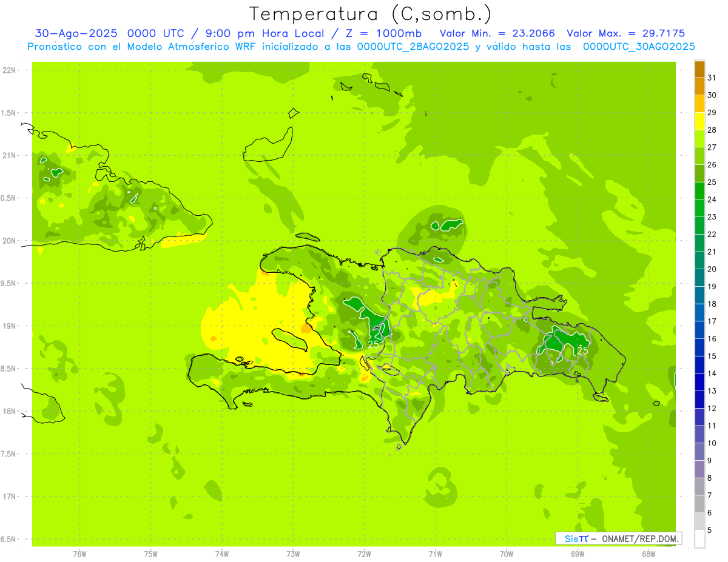Select the 'Valor Min. = 23.2066' value
This screenshot has width=728, height=562.
(497, 33)
